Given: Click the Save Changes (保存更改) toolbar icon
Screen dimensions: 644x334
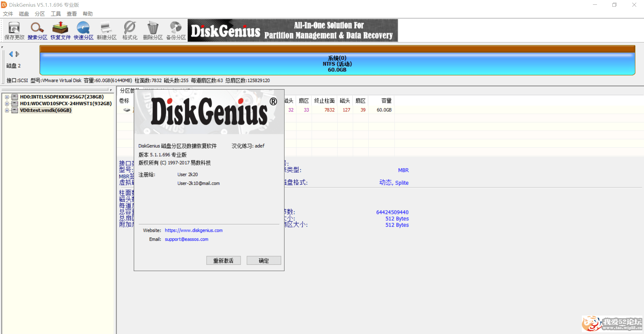Looking at the screenshot, I should tap(14, 31).
